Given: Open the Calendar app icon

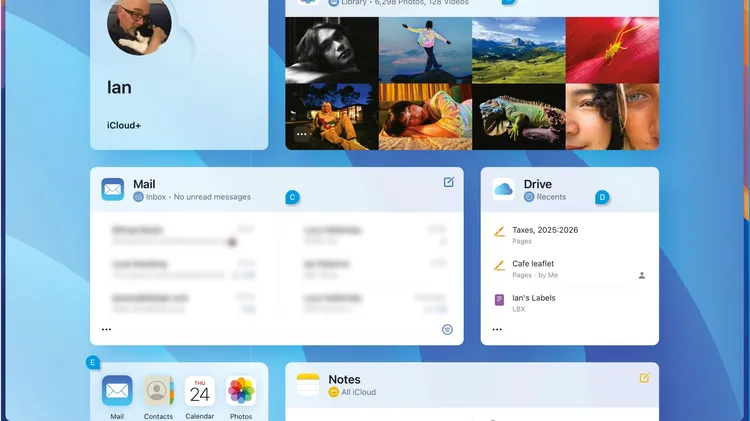Looking at the screenshot, I should point(199,390).
